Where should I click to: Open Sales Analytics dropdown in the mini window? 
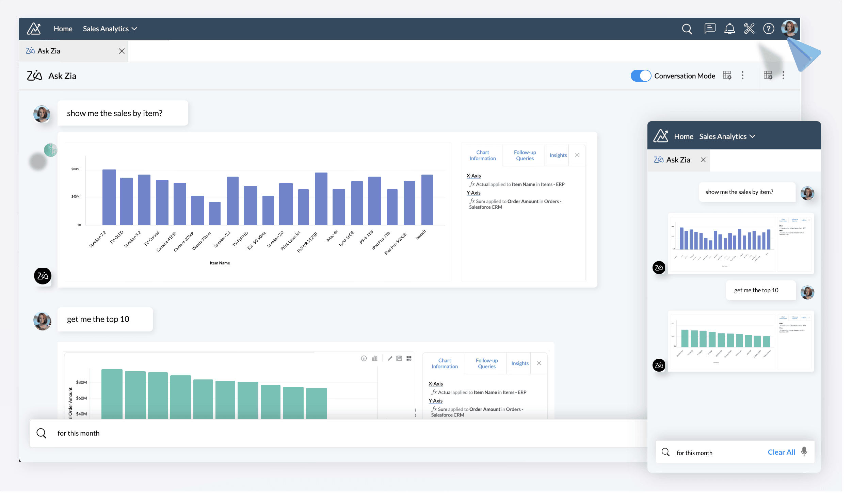click(x=727, y=136)
